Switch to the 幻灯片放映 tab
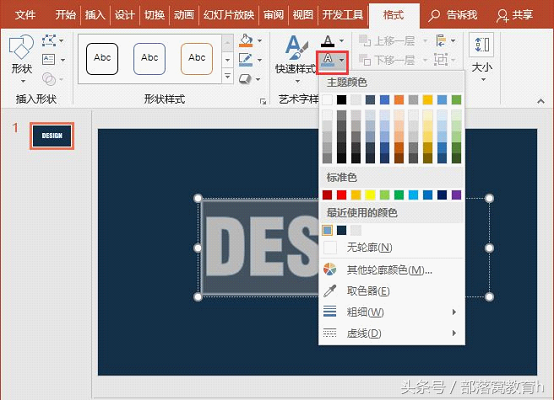Image resolution: width=554 pixels, height=400 pixels. pyautogui.click(x=229, y=15)
